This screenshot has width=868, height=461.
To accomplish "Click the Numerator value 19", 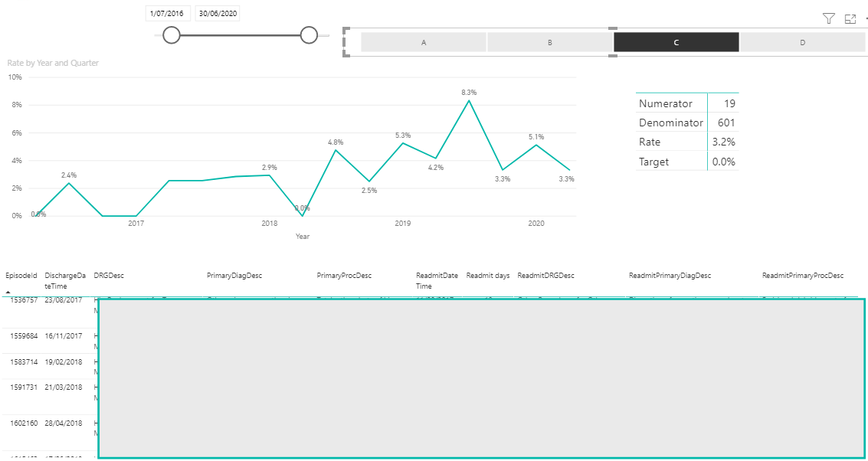I will (x=729, y=103).
